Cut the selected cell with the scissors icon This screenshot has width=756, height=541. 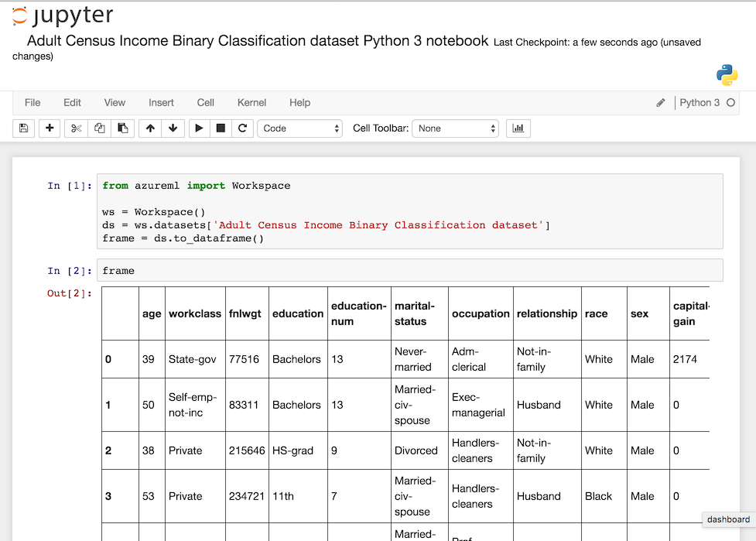pos(76,128)
